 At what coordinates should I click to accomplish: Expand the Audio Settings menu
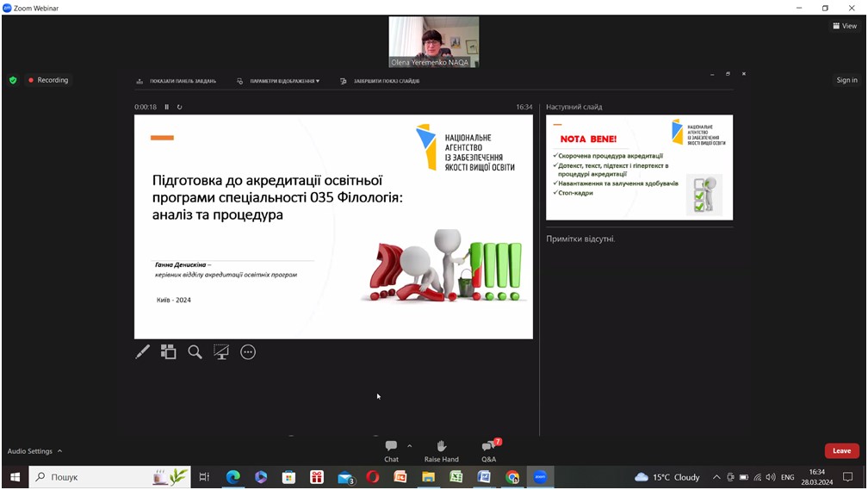[x=34, y=451]
